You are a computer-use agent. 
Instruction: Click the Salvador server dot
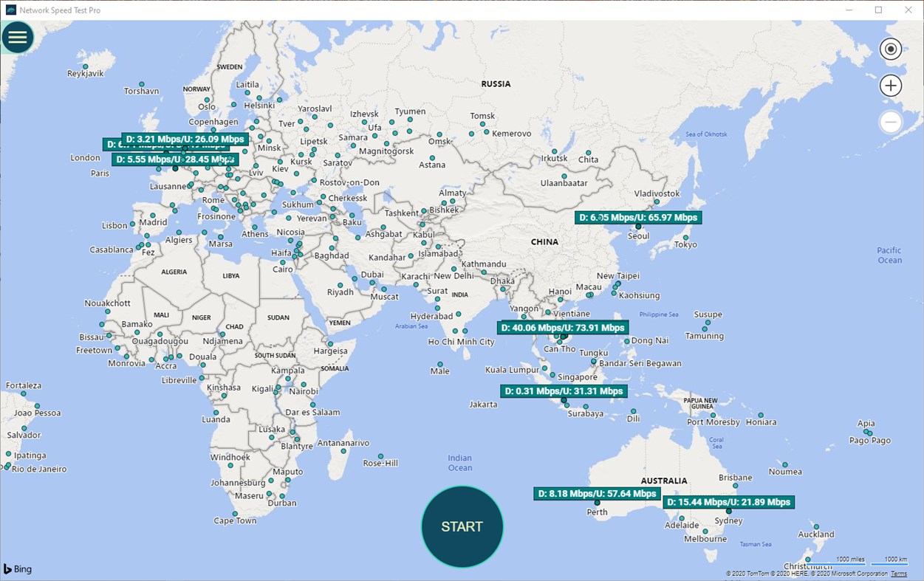[x=24, y=427]
